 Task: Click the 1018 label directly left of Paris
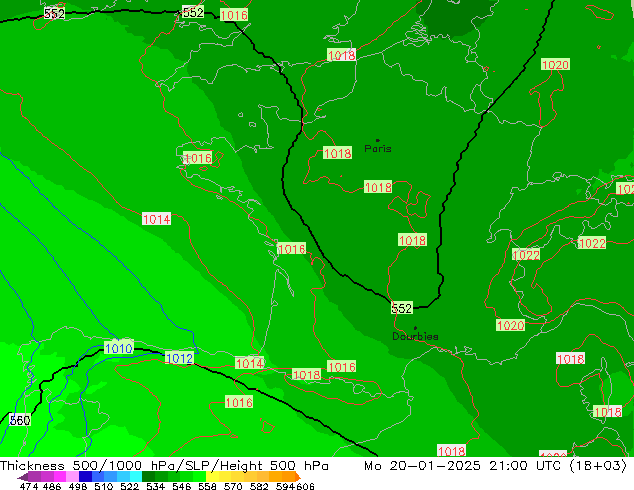337,153
